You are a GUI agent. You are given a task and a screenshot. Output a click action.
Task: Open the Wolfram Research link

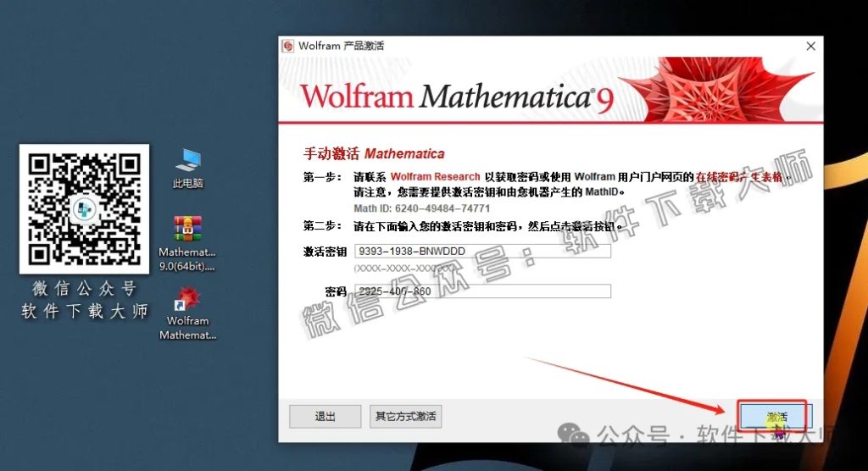[435, 176]
